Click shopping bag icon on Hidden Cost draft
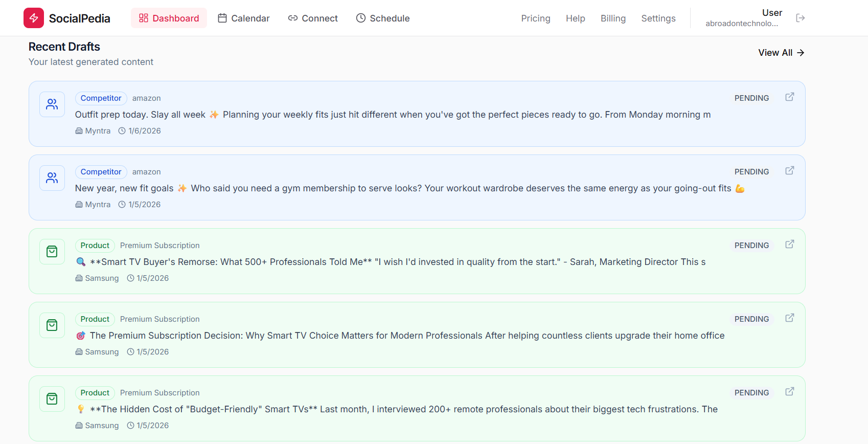The width and height of the screenshot is (868, 444). click(x=52, y=399)
